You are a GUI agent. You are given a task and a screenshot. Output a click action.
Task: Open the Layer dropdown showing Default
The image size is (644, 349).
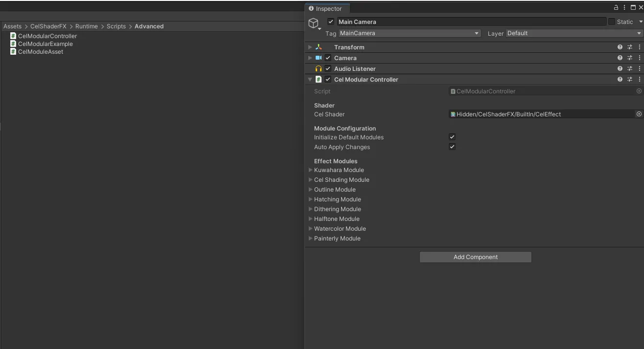click(x=575, y=33)
